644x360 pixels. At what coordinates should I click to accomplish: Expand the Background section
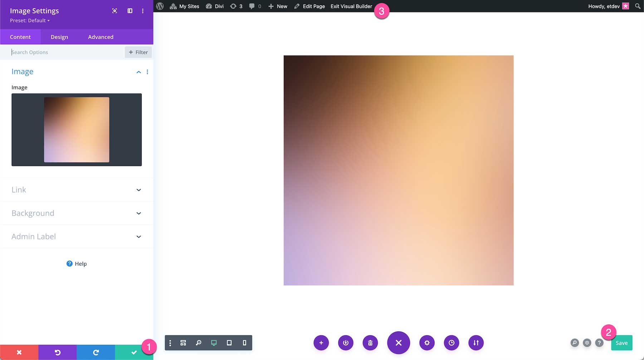point(77,213)
